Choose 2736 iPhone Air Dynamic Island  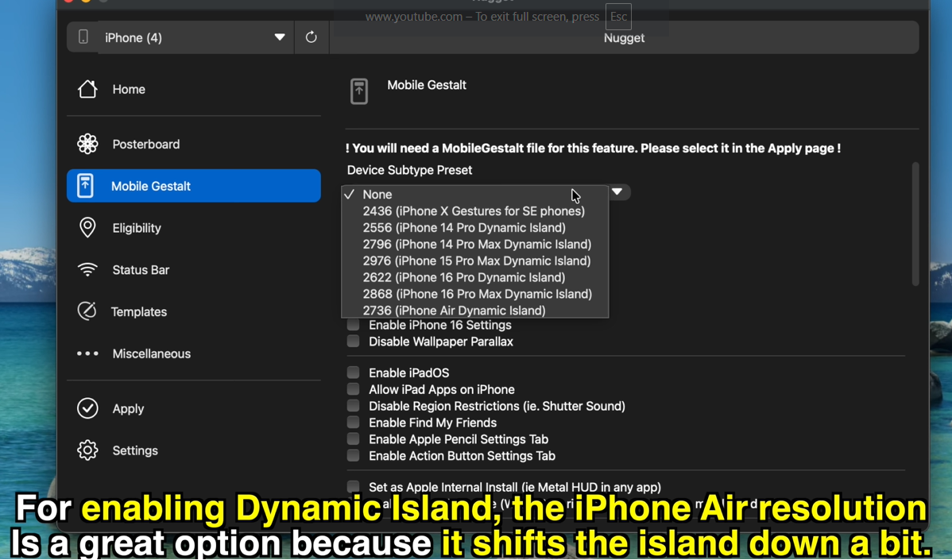coord(474,310)
